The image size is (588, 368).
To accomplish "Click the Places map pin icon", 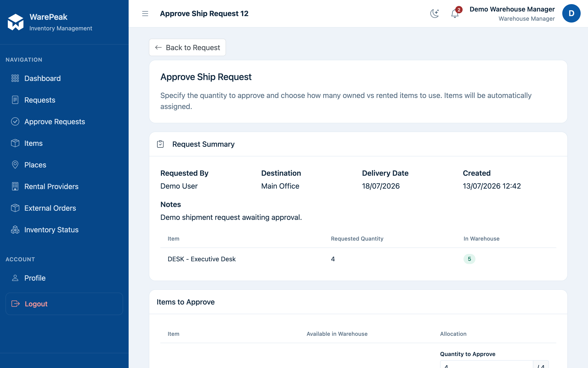I will tap(15, 165).
